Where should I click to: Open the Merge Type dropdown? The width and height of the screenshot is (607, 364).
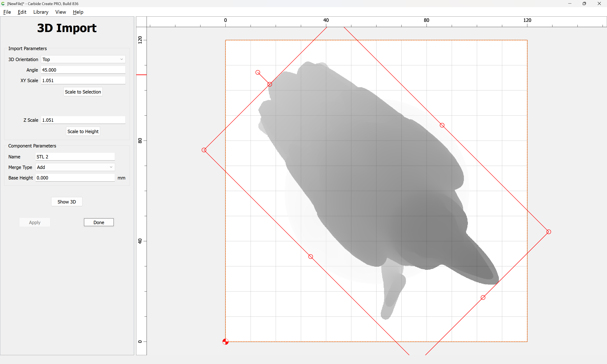coord(75,167)
